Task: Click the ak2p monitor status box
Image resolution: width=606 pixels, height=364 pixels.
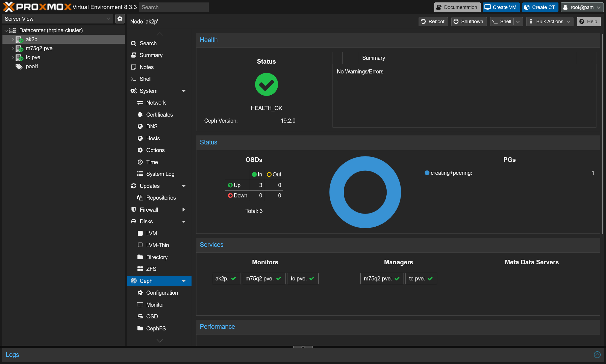Action: click(226, 279)
